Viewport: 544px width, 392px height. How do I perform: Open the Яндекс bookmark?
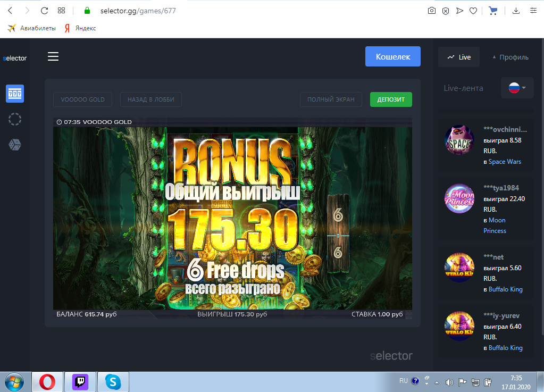point(80,28)
